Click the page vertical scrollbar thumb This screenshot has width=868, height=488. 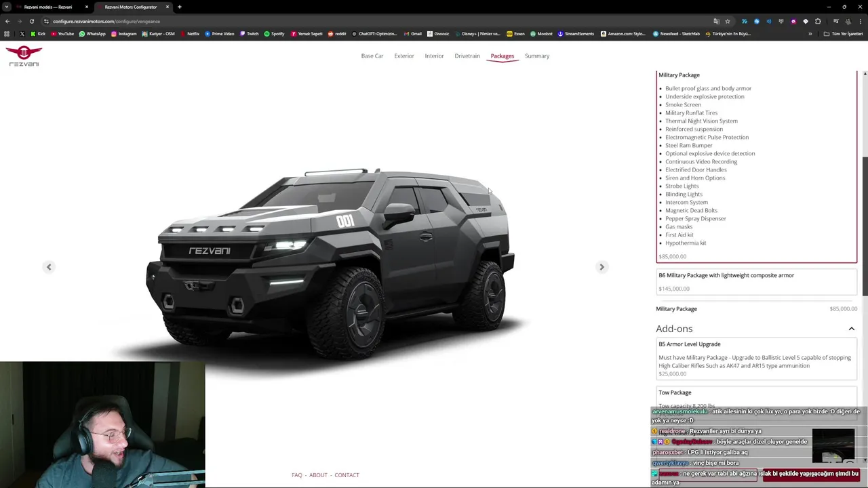point(865,226)
